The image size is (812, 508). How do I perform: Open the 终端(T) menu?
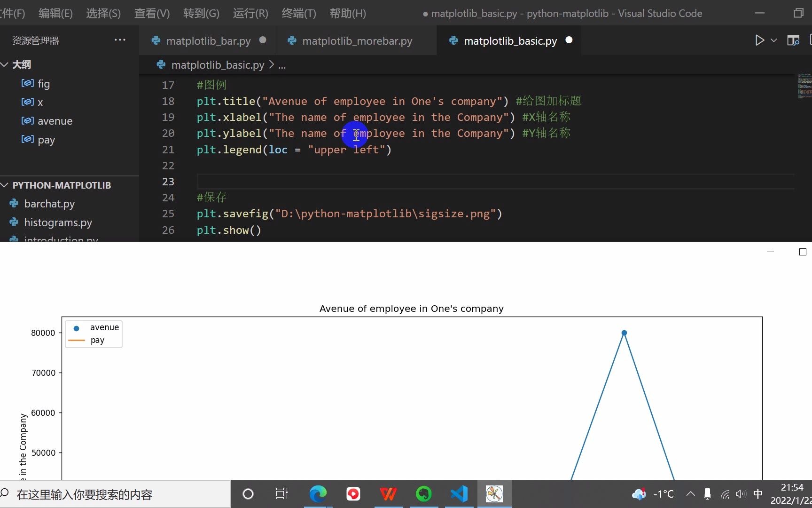point(299,13)
